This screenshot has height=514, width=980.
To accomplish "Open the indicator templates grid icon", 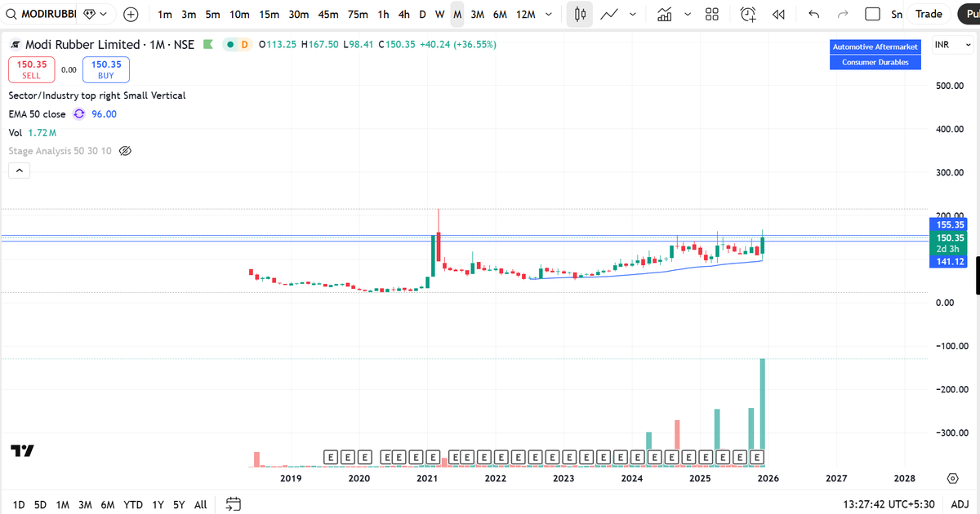I will 712,14.
